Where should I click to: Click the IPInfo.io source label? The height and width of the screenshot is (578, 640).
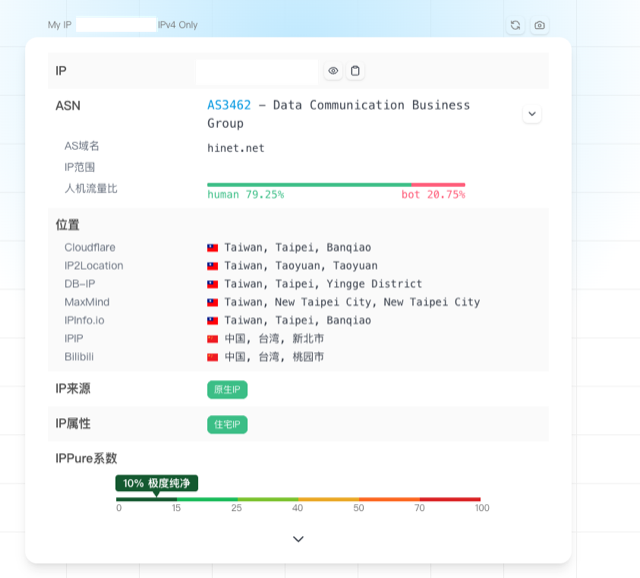tap(84, 320)
